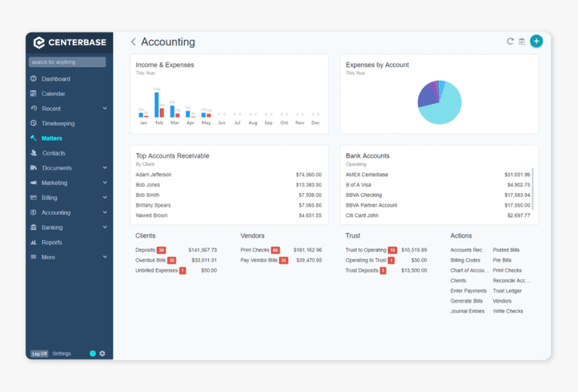Select Adam Jefferson receivable row
This screenshot has width=578, height=392.
coord(229,175)
